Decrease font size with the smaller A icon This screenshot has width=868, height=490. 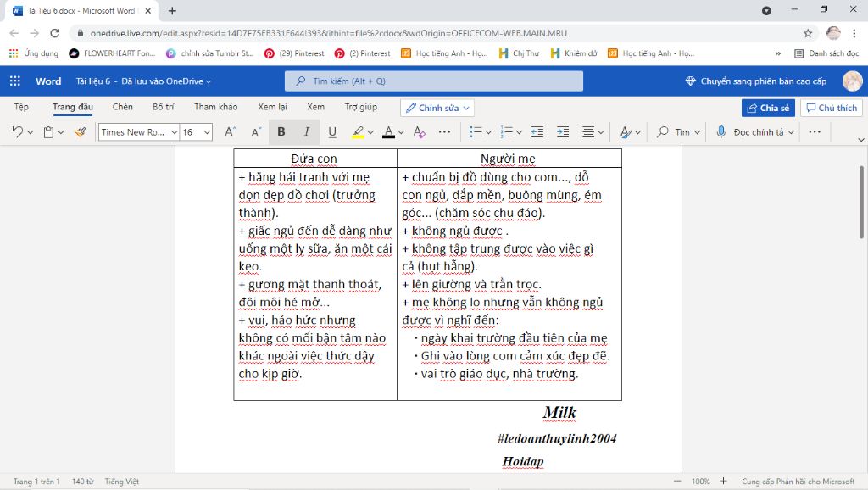(x=256, y=131)
